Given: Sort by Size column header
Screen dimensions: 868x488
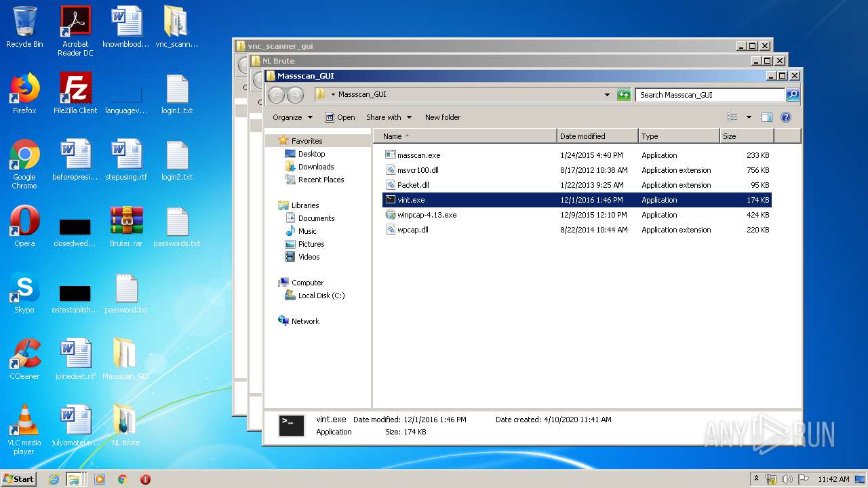Looking at the screenshot, I should tap(746, 136).
